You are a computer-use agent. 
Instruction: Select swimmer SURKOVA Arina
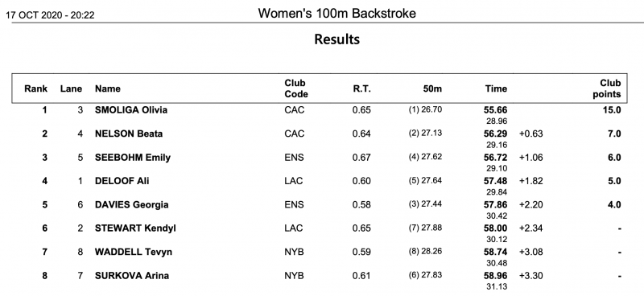[x=131, y=275]
